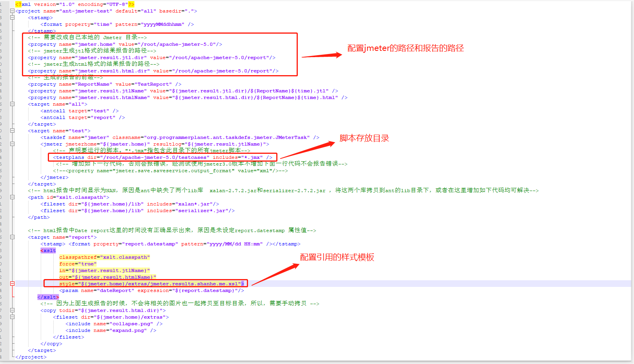Click the comment 需要改成自己本地的 Jmeter 目录
Image resolution: width=634 pixels, height=364 pixels.
(87, 38)
